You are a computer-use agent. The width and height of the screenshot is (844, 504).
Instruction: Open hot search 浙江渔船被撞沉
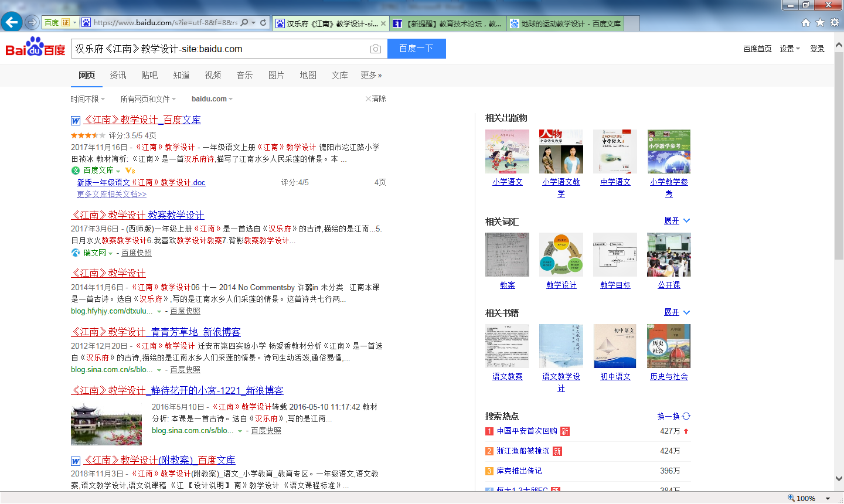pyautogui.click(x=523, y=451)
